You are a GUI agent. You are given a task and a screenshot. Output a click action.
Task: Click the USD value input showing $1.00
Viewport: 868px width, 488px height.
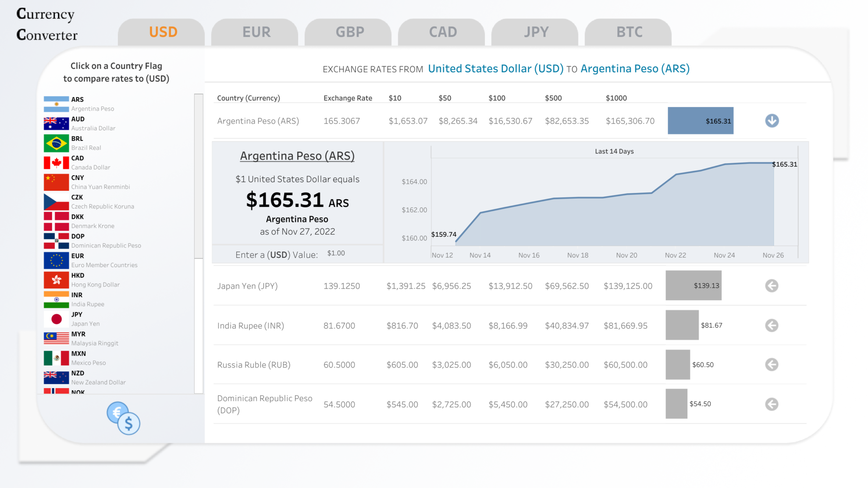[x=336, y=253]
